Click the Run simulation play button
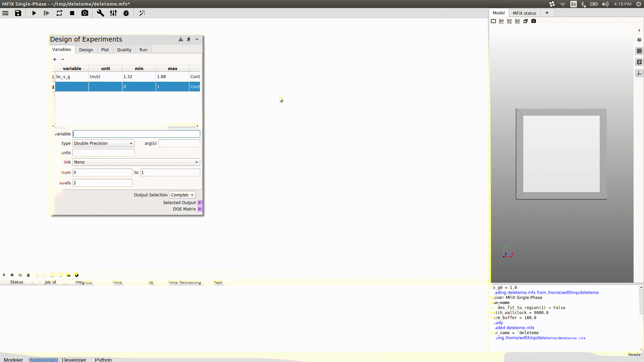This screenshot has width=644, height=362. coord(34,13)
